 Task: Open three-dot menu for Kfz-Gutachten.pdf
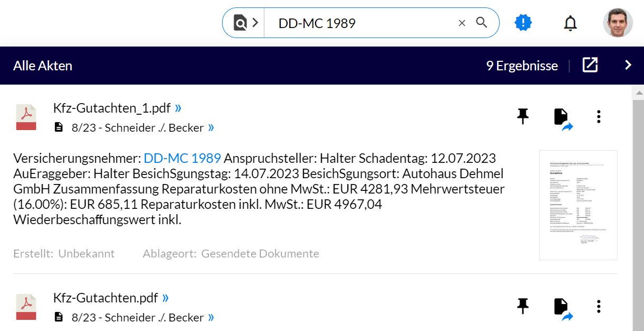click(x=599, y=307)
